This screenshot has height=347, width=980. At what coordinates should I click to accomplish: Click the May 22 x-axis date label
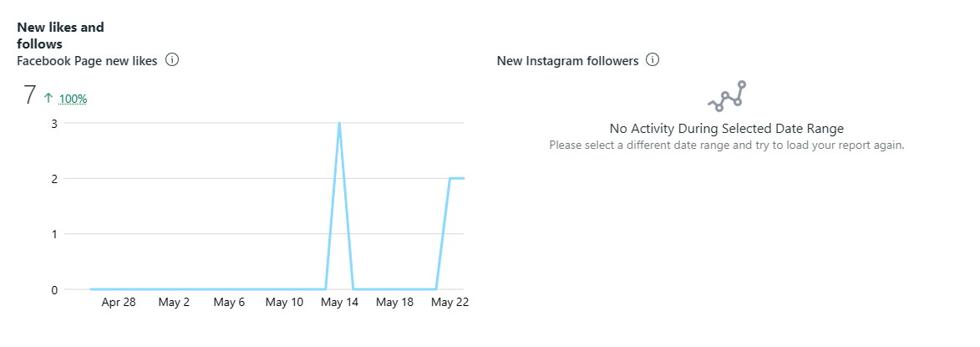tap(449, 303)
